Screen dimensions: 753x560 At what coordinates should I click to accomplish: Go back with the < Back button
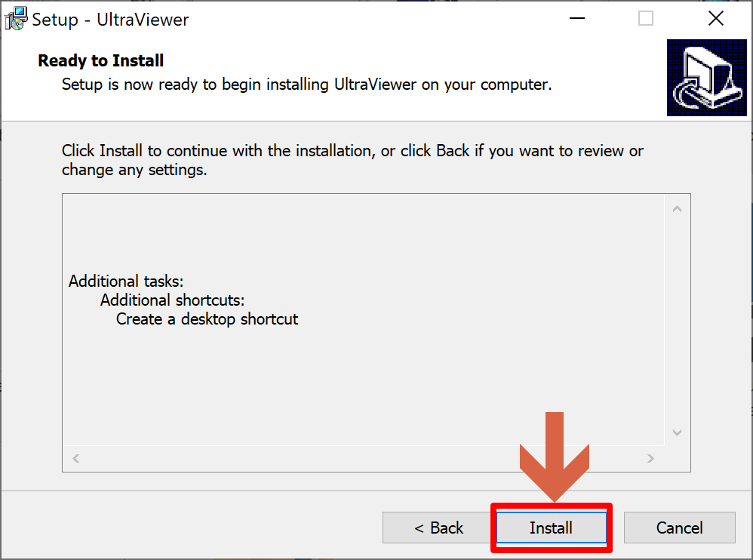tap(438, 528)
